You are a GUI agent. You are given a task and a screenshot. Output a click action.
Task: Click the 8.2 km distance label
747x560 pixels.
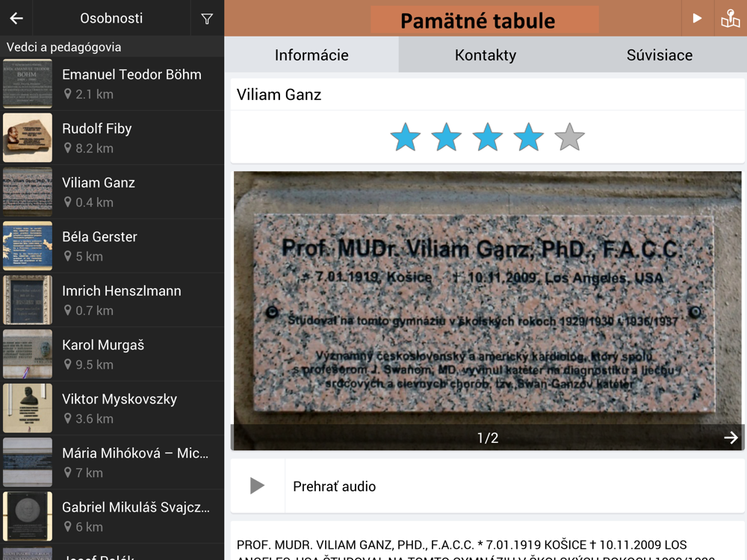(x=94, y=149)
